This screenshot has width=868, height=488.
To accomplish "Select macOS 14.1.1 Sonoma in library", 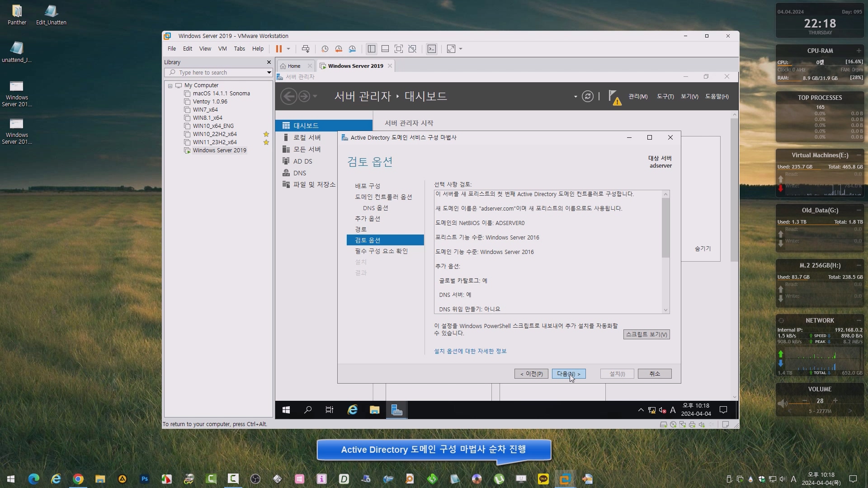I will pyautogui.click(x=221, y=94).
